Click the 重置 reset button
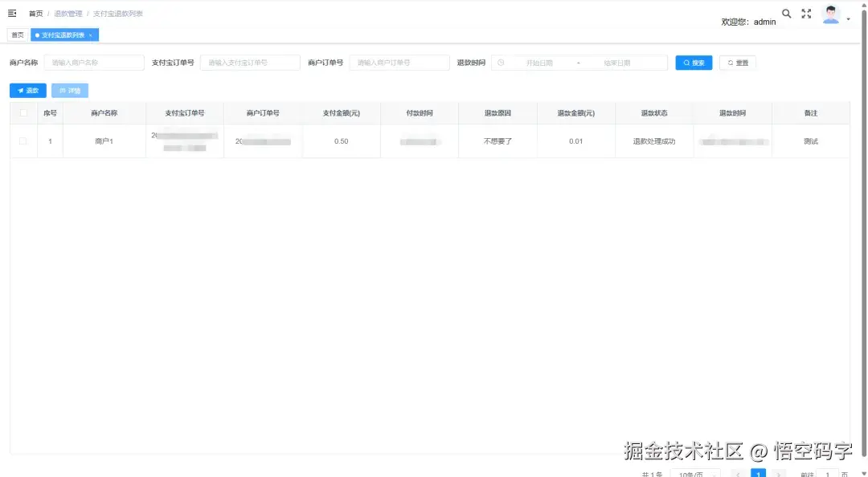This screenshot has height=477, width=868. (x=736, y=62)
